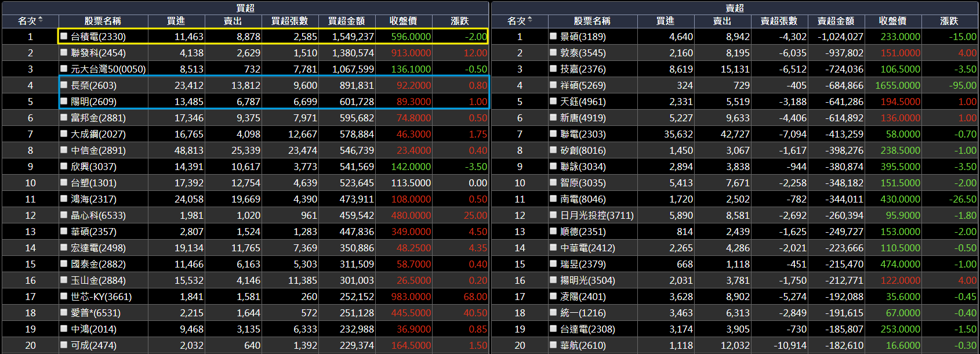Open stock 愛普*(6531)
The width and height of the screenshot is (980, 354).
(96, 313)
